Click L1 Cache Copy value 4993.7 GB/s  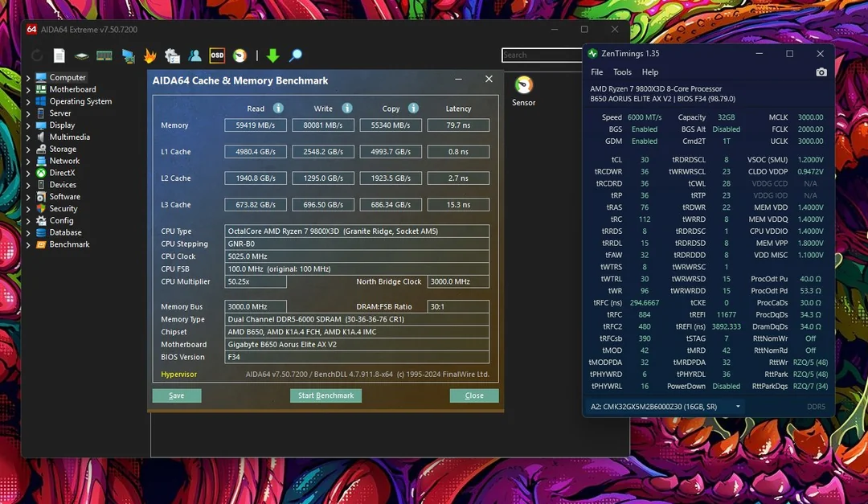click(391, 152)
